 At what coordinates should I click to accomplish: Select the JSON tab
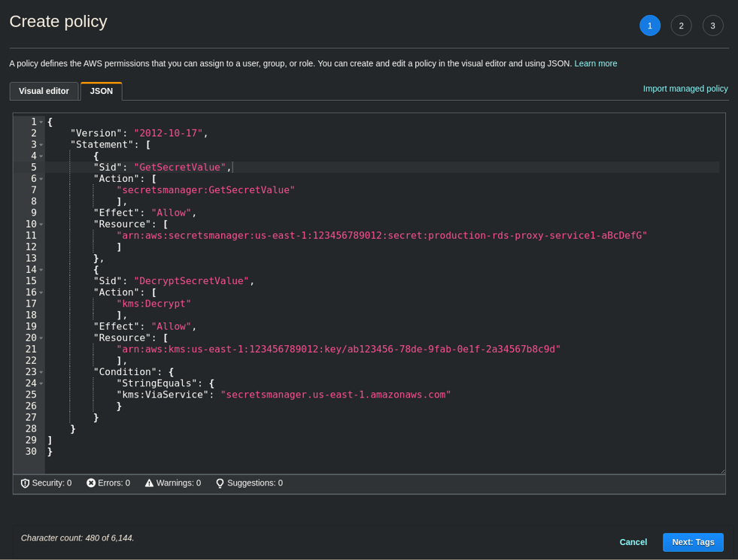click(101, 91)
